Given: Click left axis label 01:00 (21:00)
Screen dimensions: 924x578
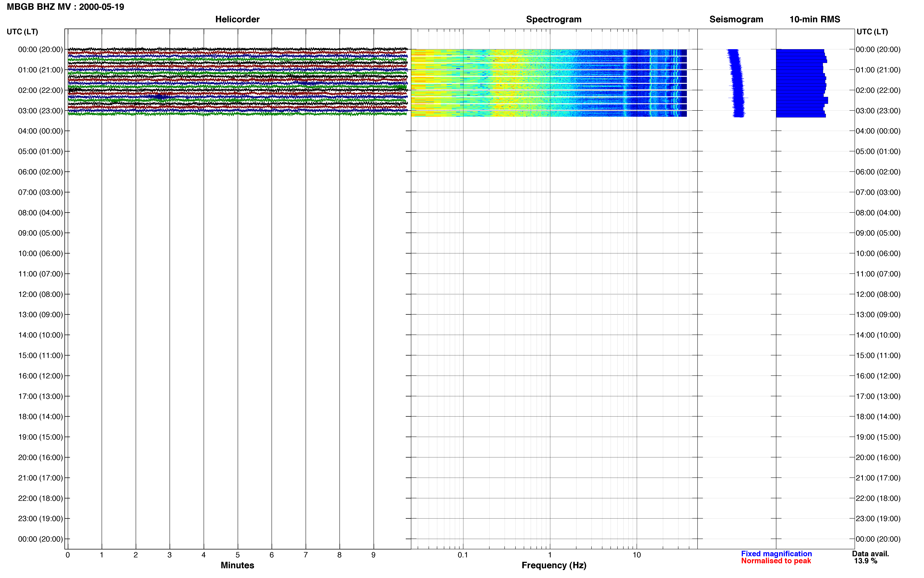Looking at the screenshot, I should 41,70.
